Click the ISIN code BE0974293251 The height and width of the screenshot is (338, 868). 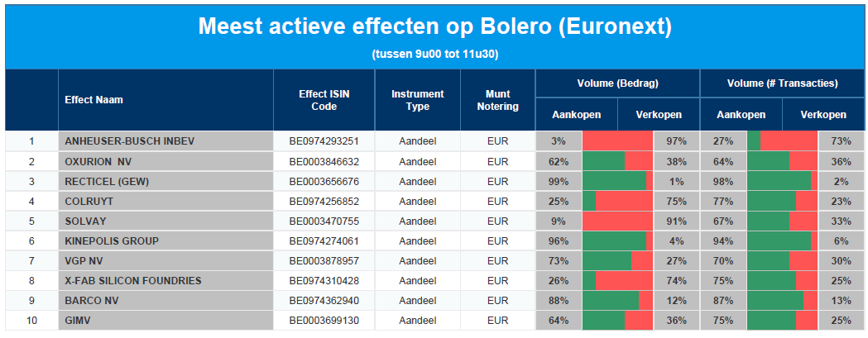click(x=324, y=141)
